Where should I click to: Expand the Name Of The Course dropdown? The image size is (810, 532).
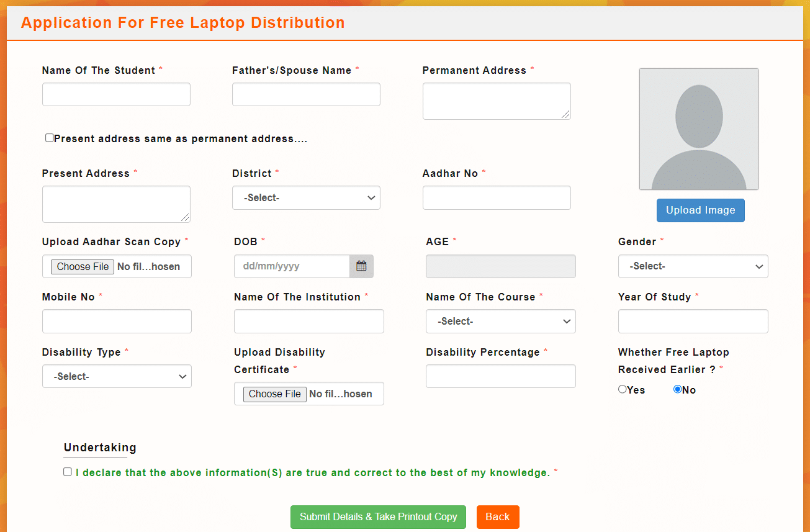tap(500, 321)
